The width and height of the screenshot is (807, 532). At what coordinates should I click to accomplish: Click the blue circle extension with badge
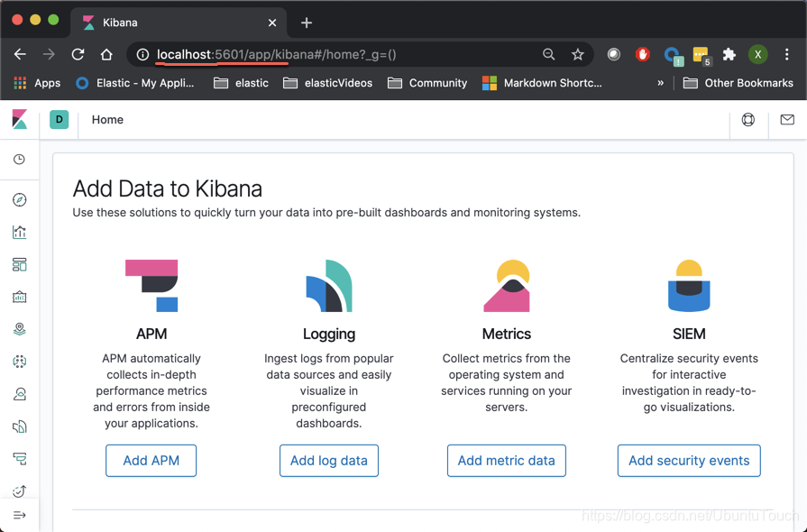[673, 56]
